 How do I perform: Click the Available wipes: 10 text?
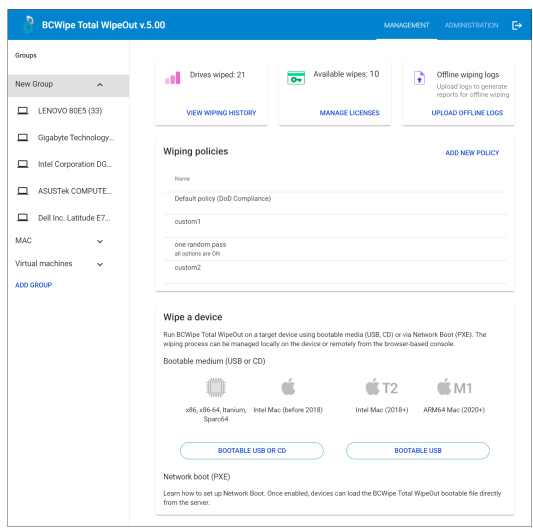click(346, 74)
